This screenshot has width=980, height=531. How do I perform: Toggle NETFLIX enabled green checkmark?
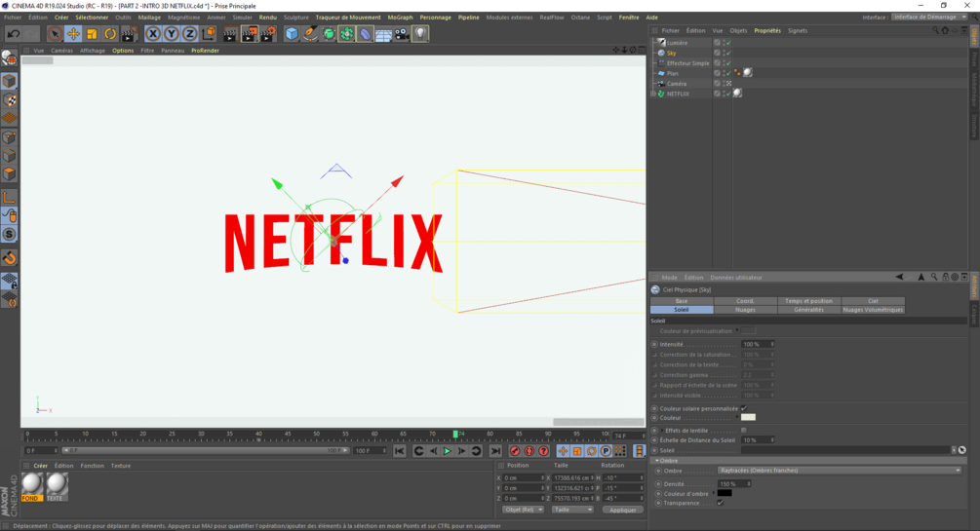click(x=728, y=94)
